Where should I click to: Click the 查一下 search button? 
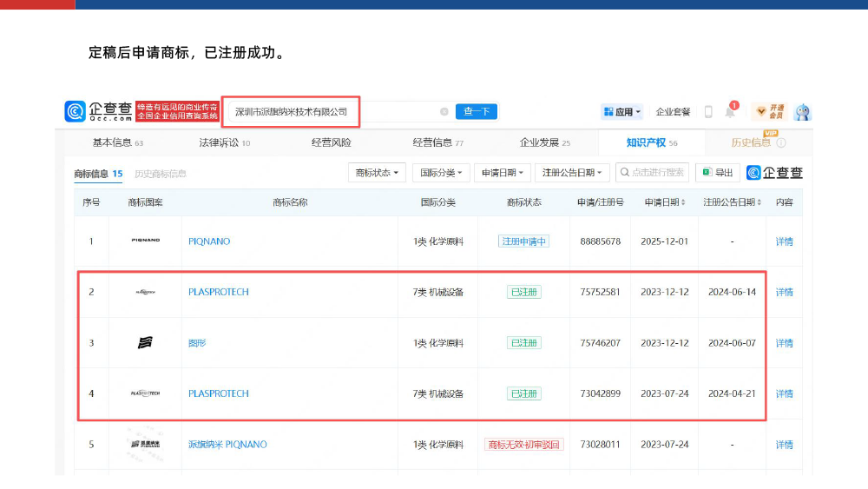point(477,111)
